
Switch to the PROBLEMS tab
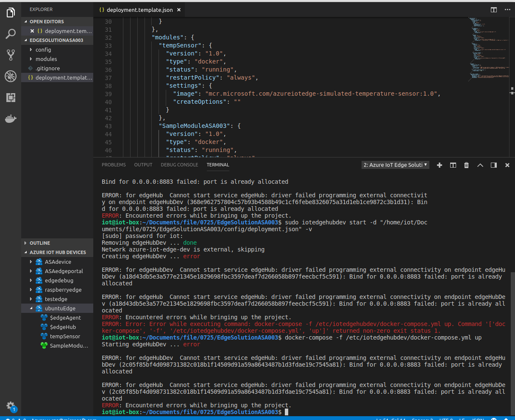click(114, 165)
